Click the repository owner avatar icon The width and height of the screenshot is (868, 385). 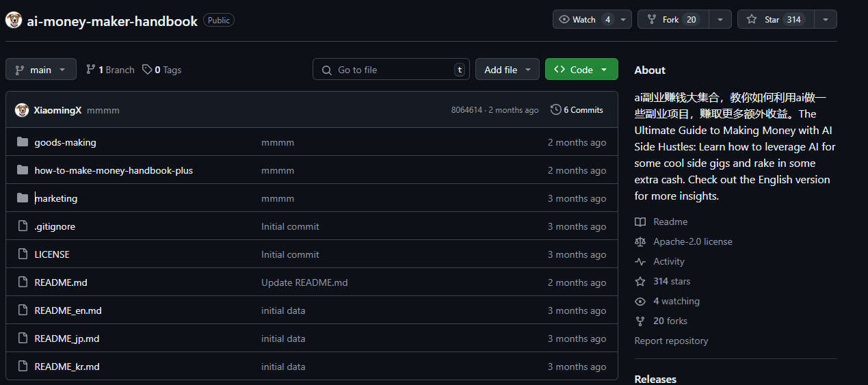14,21
